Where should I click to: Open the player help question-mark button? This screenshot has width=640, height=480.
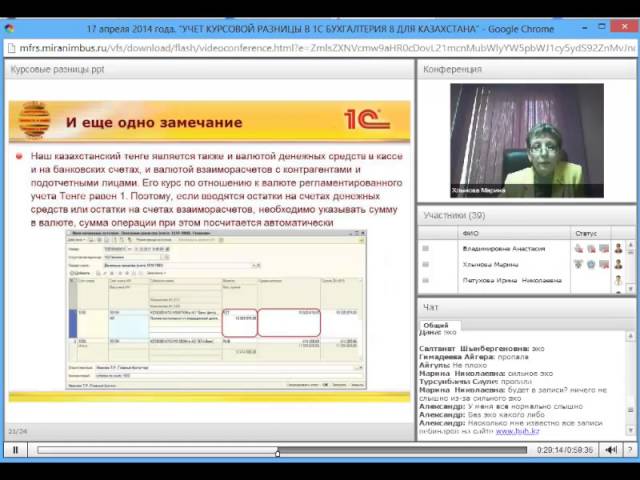tap(630, 450)
